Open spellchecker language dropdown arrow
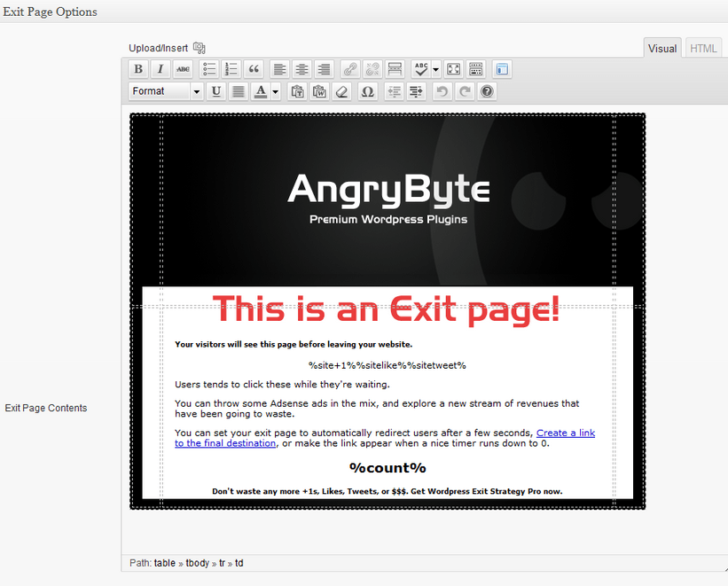728x586 pixels. (436, 70)
